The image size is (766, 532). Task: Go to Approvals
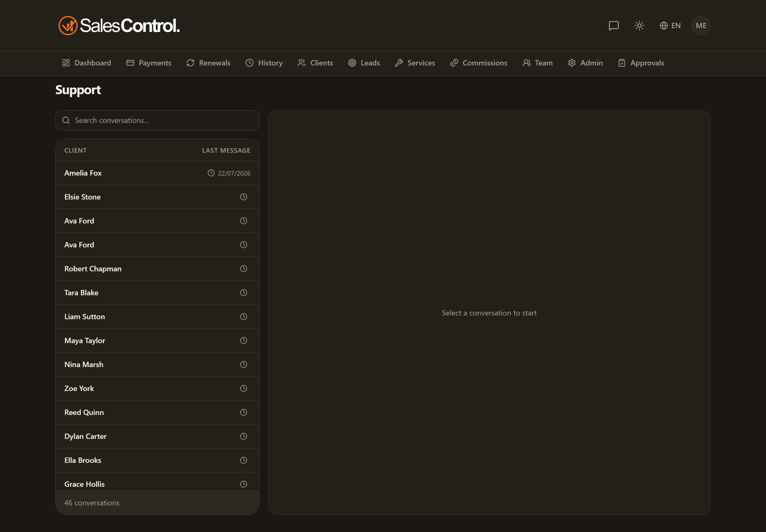(641, 63)
